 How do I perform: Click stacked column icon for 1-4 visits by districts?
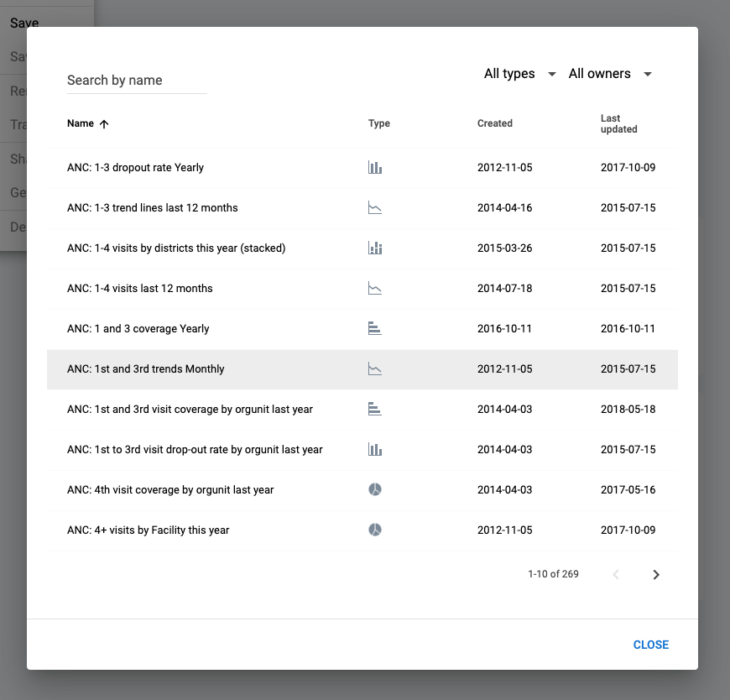point(375,248)
